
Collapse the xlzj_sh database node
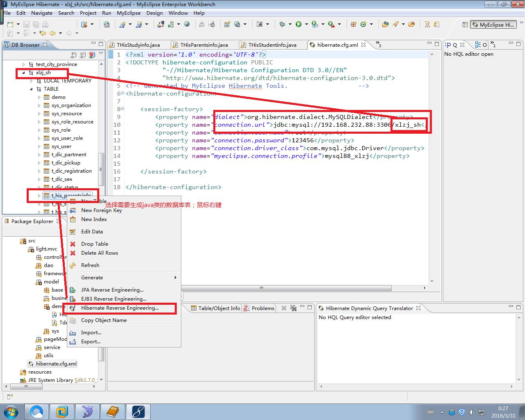coord(23,73)
